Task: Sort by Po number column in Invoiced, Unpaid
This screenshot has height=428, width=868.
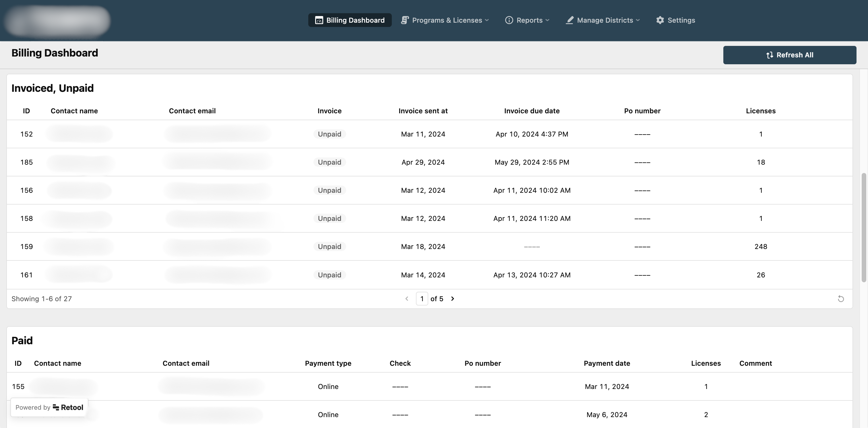Action: [x=642, y=111]
